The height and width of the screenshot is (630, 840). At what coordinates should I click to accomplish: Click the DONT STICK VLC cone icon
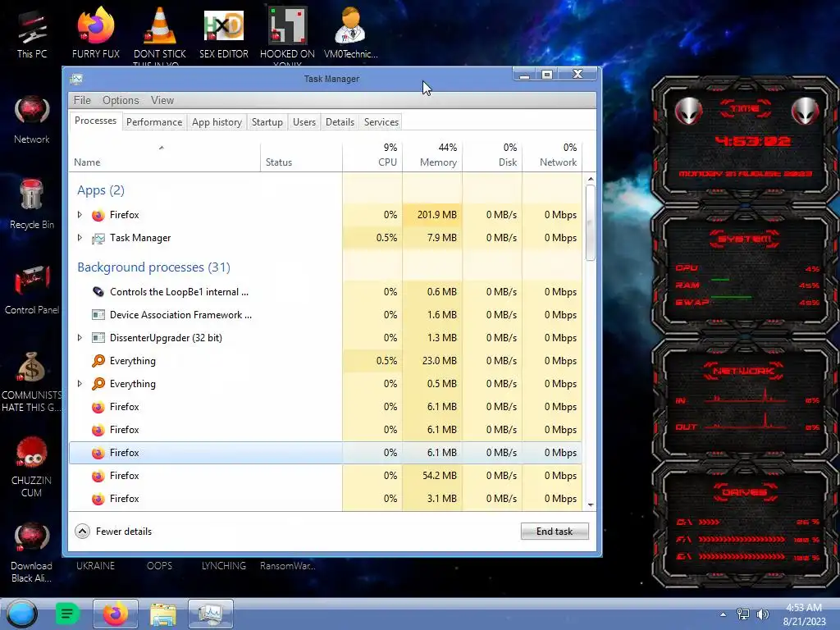pyautogui.click(x=160, y=25)
